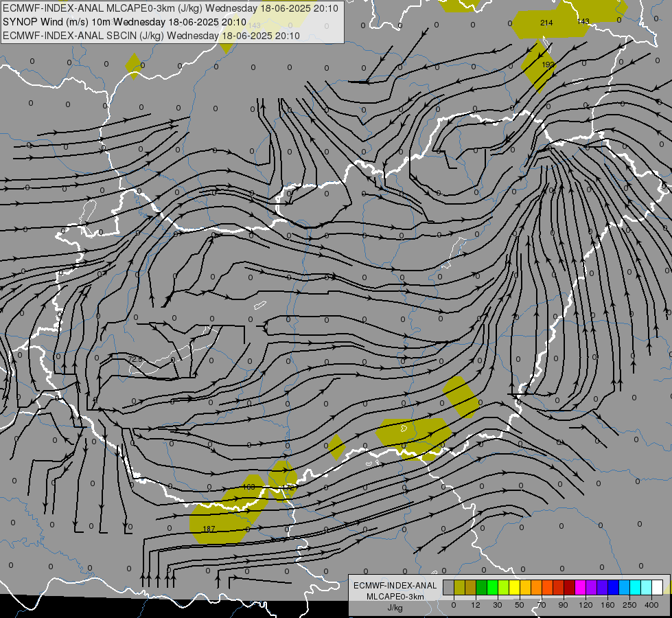Click the 214 value label on the map
Screen dimensions: 672x618
546,23
